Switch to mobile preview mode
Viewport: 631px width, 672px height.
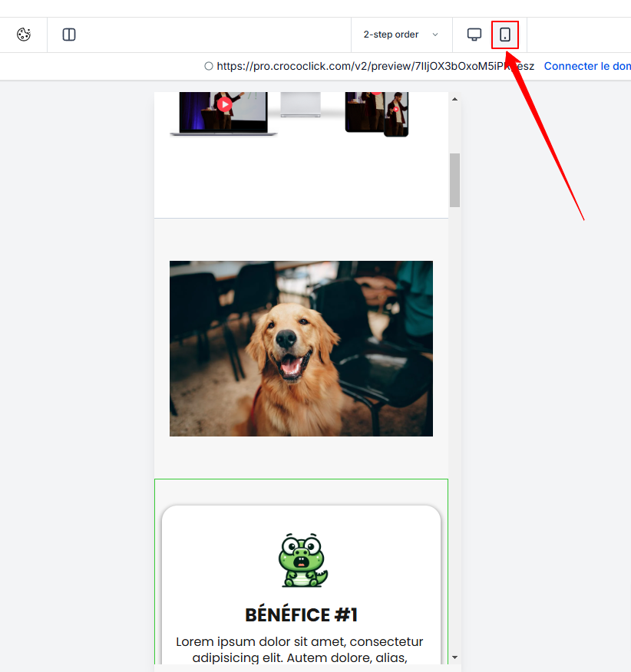pos(505,35)
